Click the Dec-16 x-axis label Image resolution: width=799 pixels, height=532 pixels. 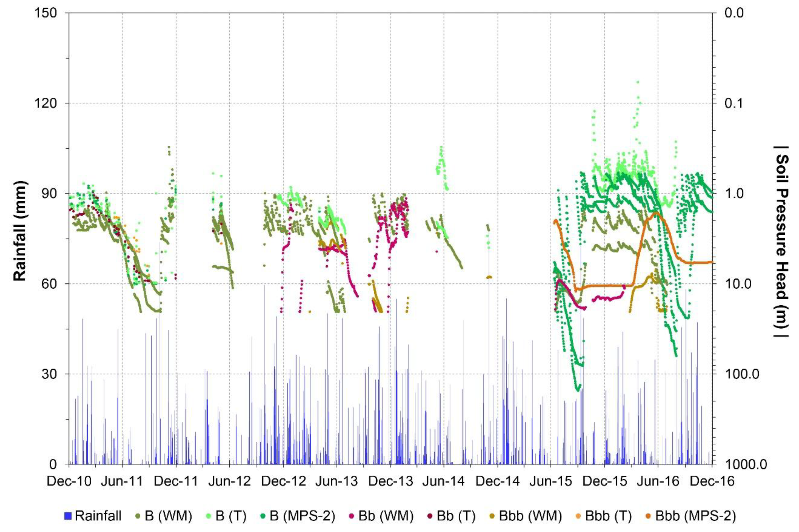pyautogui.click(x=712, y=481)
